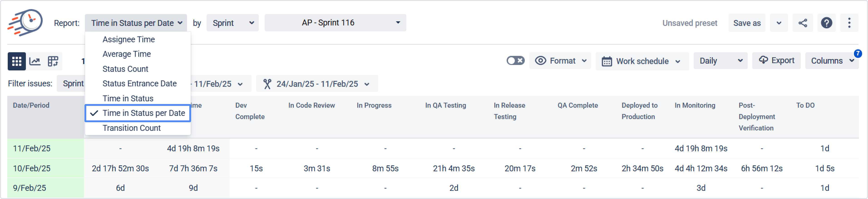Switch to grid table view

click(x=17, y=61)
